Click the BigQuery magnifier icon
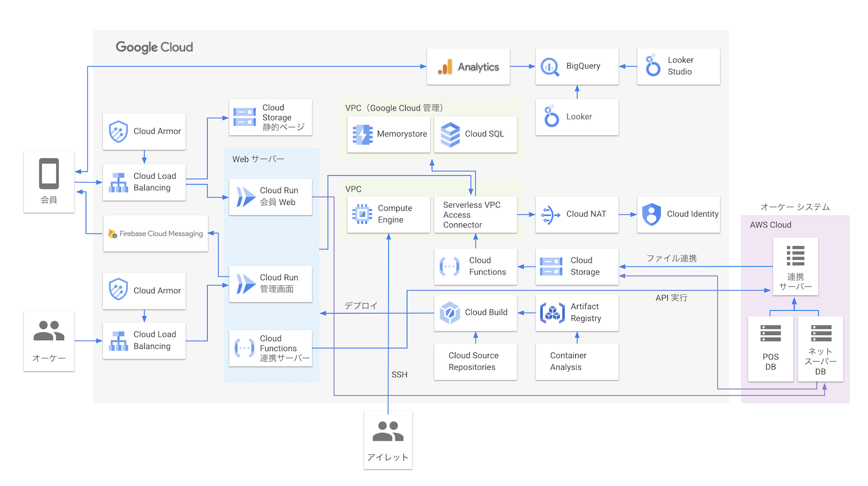The height and width of the screenshot is (486, 868). pos(550,67)
